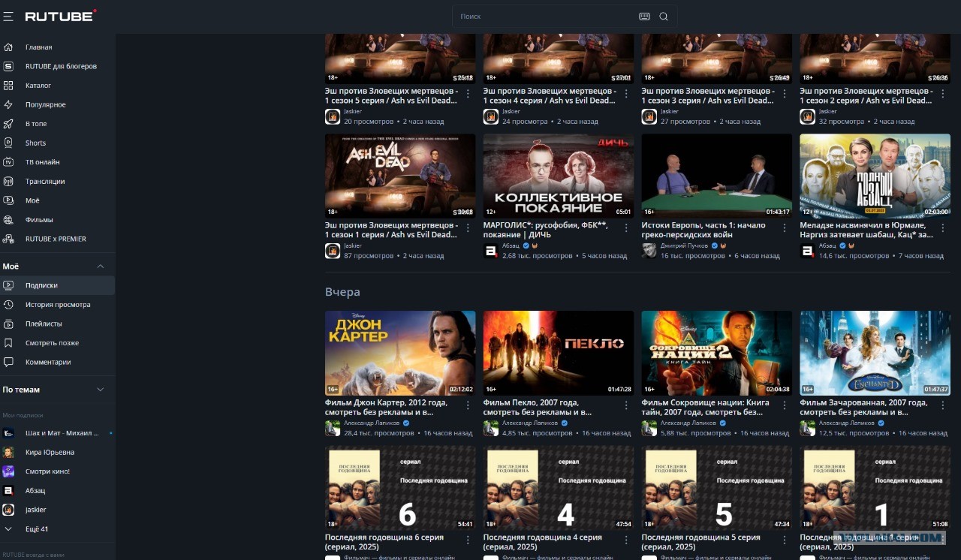This screenshot has width=961, height=560.
Task: Click Александр Лапиков avatar under Фильм Пекло
Action: click(x=491, y=428)
